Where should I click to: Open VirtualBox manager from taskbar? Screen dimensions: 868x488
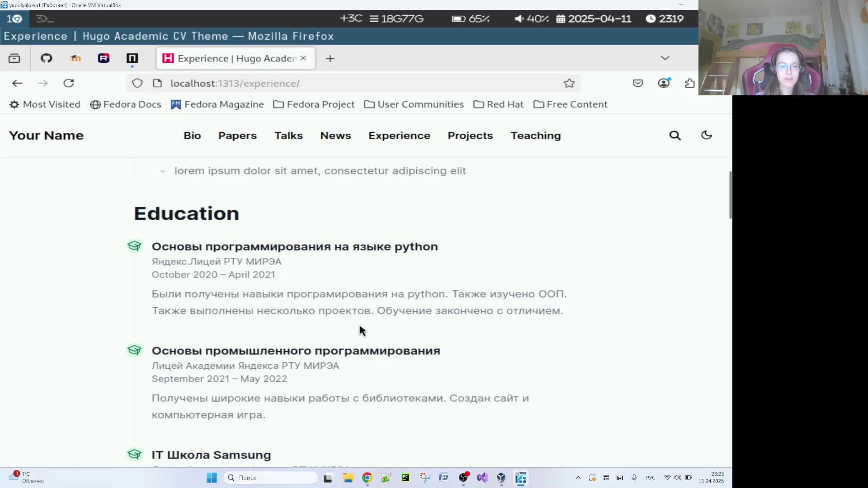pos(501,478)
